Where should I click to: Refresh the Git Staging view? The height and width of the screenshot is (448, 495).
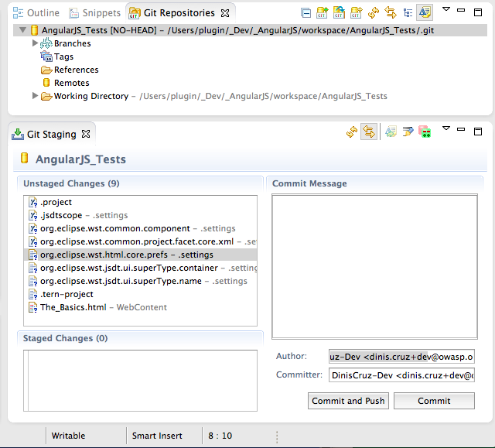pos(352,133)
